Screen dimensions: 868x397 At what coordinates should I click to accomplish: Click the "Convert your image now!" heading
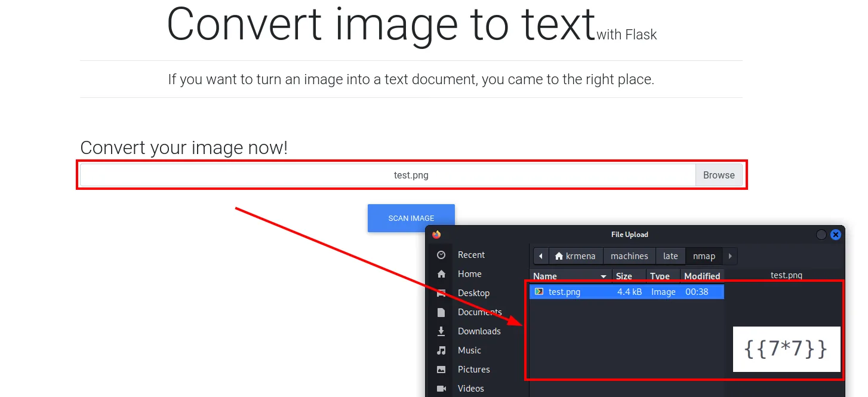[x=184, y=147]
